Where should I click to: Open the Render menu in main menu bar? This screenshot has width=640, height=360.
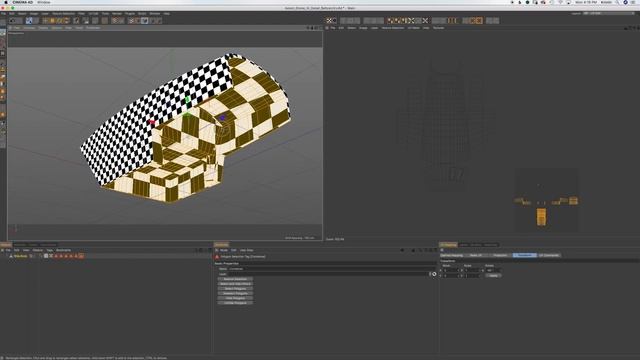(x=117, y=13)
